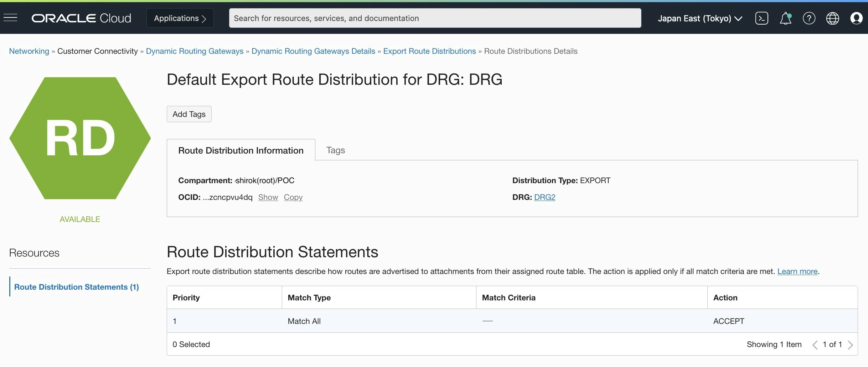Go to Export Route Distributions breadcrumb
This screenshot has height=367, width=868.
tap(429, 51)
